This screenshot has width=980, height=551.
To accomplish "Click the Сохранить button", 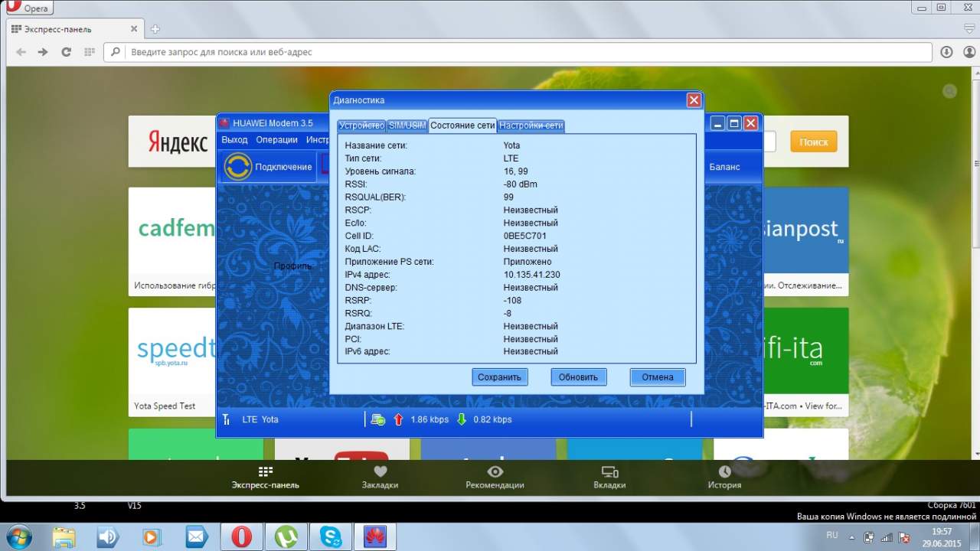I will pos(499,377).
